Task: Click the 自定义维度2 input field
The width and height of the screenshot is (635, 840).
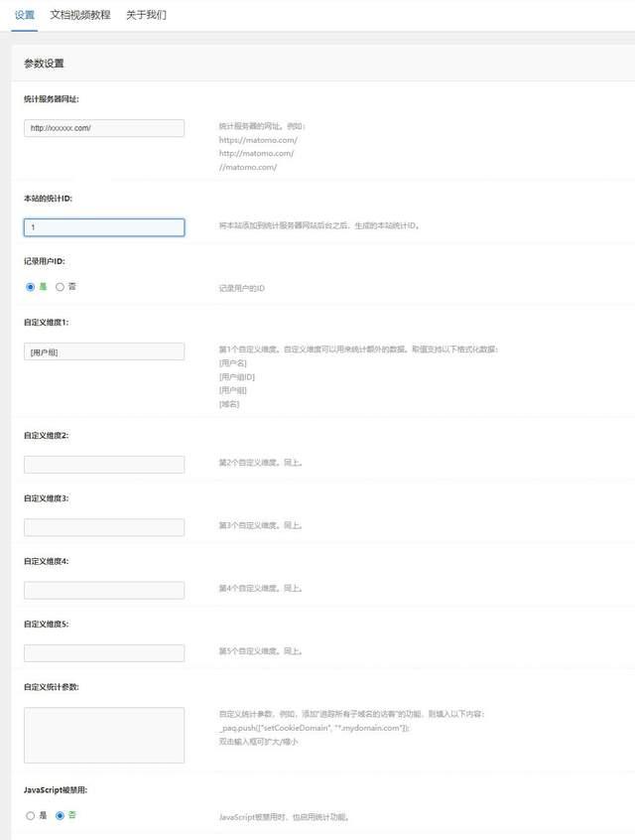Action: click(x=104, y=465)
